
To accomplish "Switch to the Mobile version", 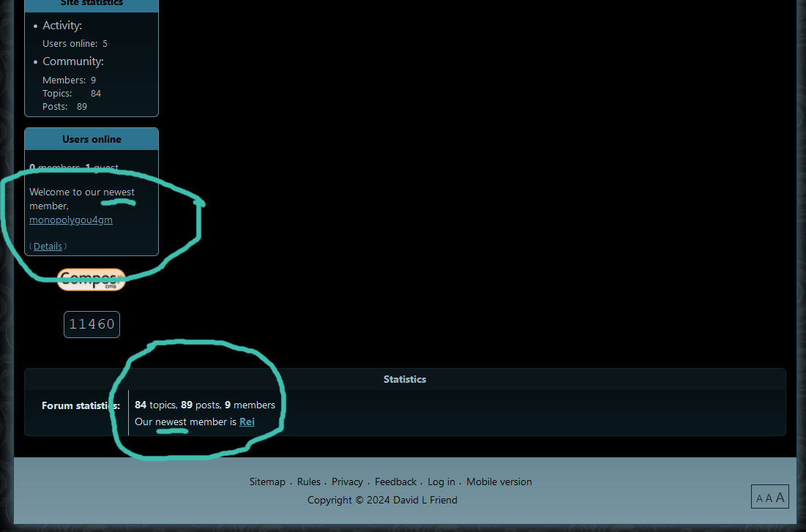I will (499, 482).
